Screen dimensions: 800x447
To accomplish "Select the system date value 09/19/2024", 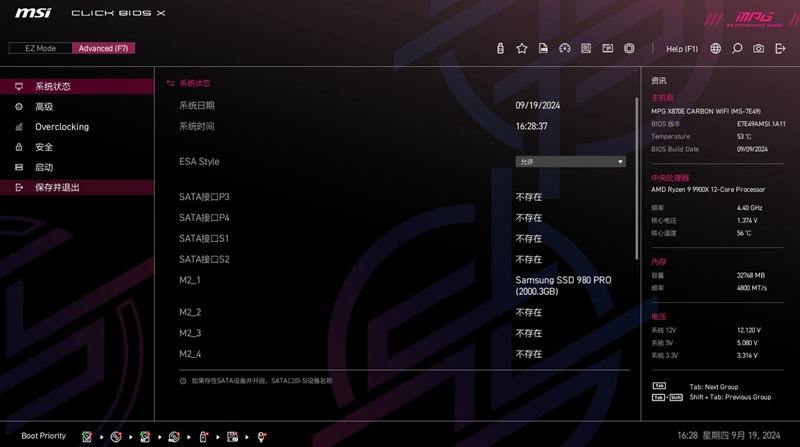I will click(x=537, y=106).
